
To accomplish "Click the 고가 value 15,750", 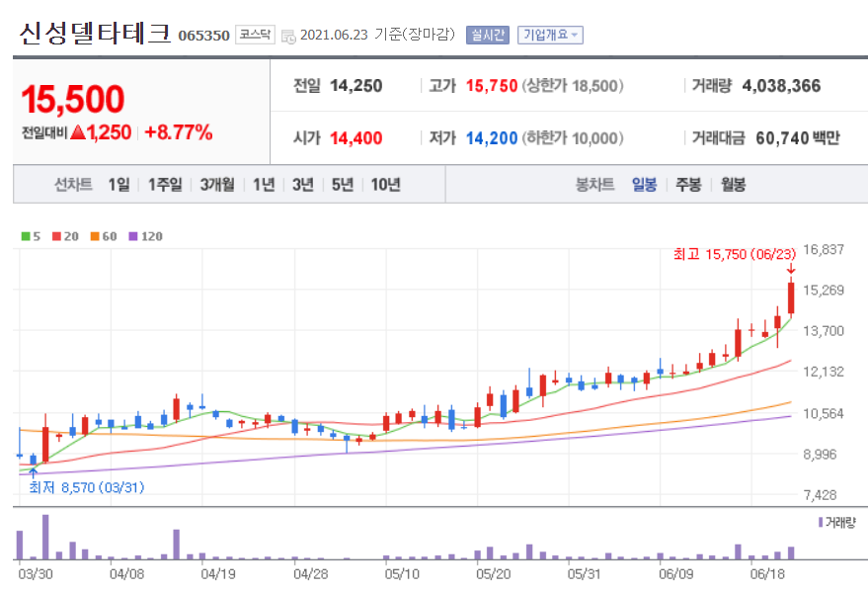I will tap(492, 86).
